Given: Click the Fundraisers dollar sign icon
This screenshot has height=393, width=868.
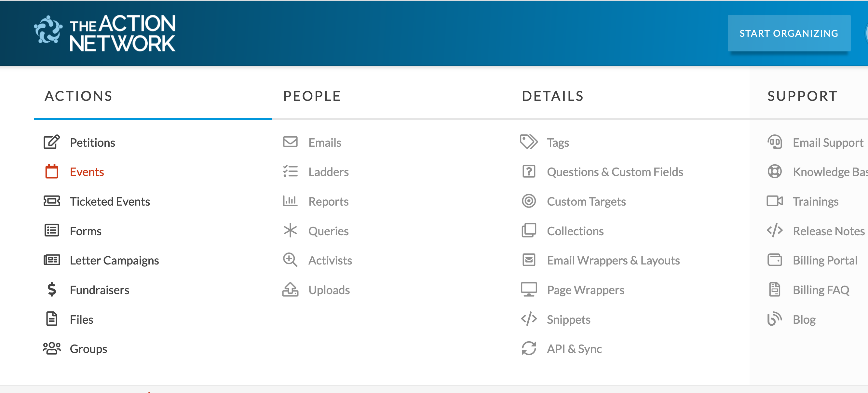Looking at the screenshot, I should click(x=51, y=290).
